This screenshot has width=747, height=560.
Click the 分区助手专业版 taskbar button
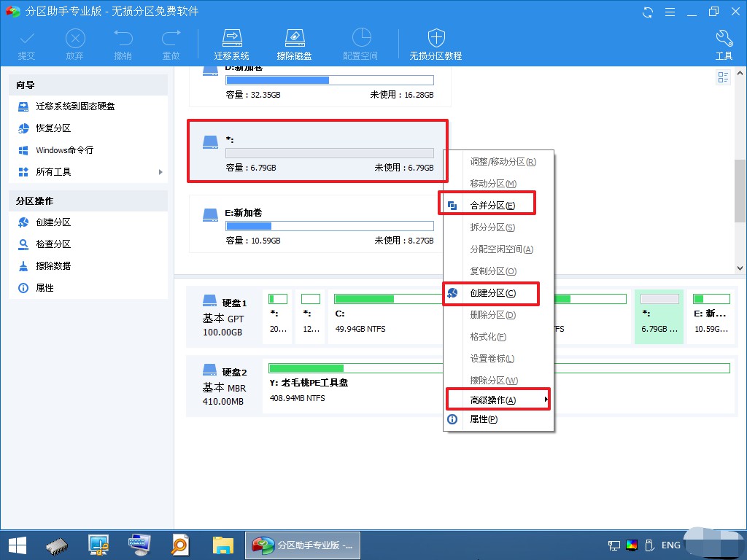303,545
